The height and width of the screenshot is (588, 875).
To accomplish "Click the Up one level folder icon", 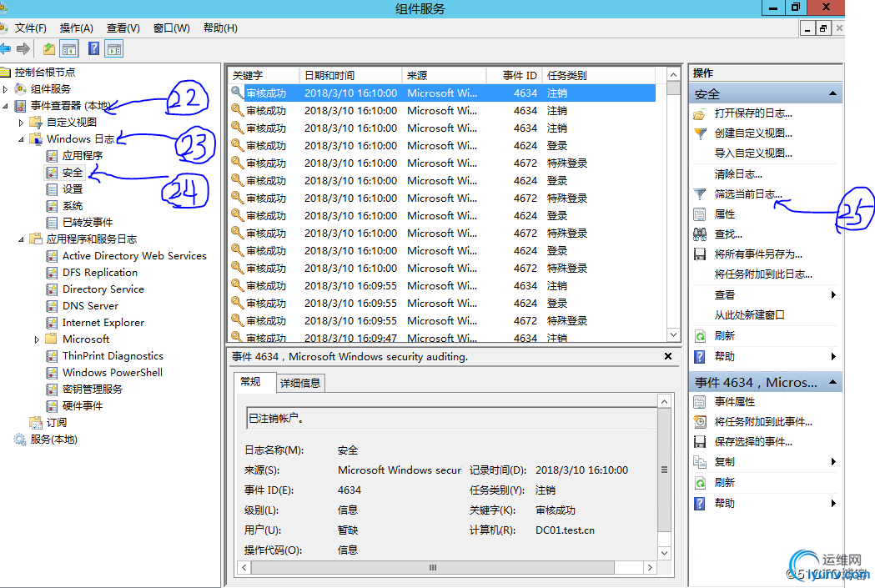I will (49, 49).
